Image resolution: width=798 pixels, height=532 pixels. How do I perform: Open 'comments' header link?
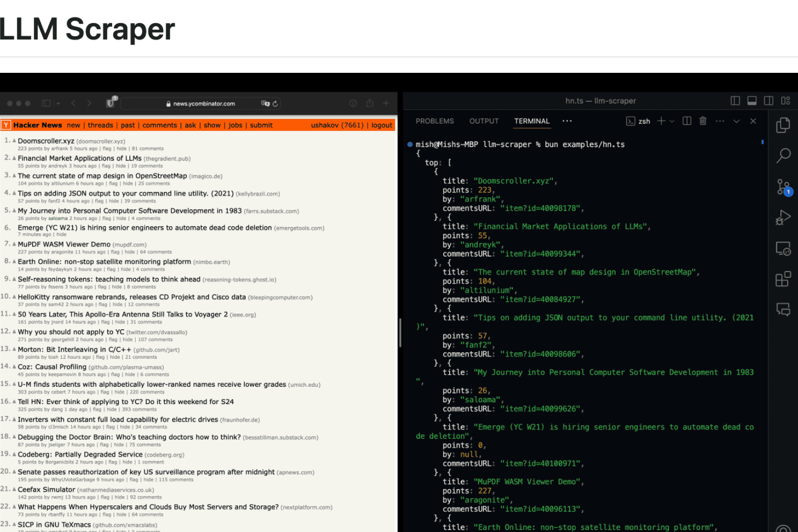[x=160, y=125]
